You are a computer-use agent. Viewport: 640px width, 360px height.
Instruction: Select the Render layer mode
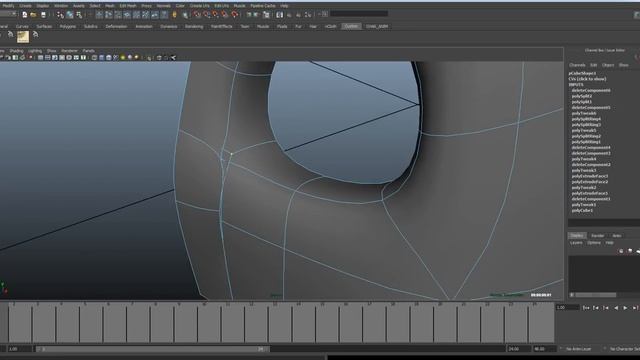coord(598,236)
